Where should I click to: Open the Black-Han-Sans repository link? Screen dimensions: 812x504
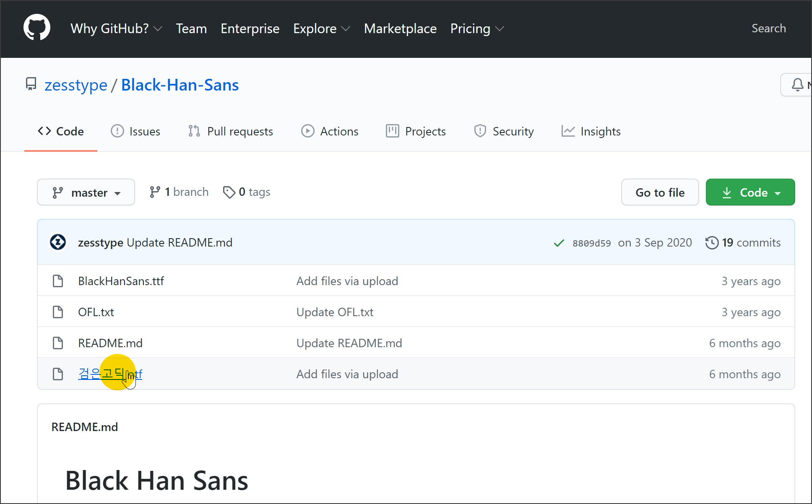(180, 85)
